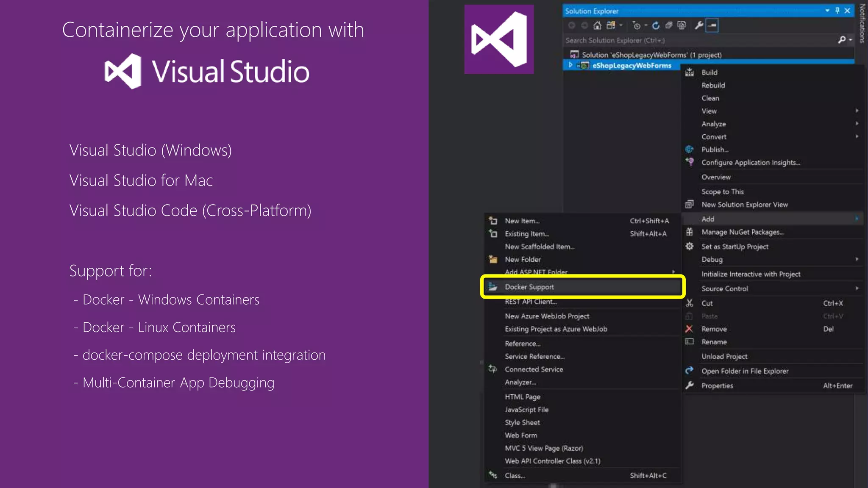Click the New Item... icon in Add submenu

coord(492,221)
